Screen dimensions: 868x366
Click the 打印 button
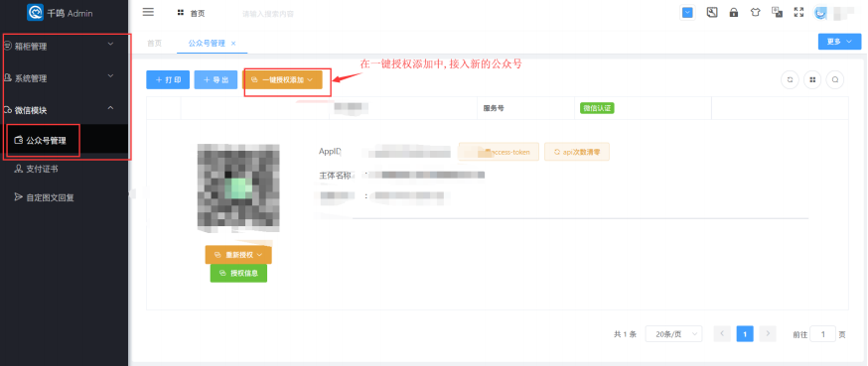[168, 79]
